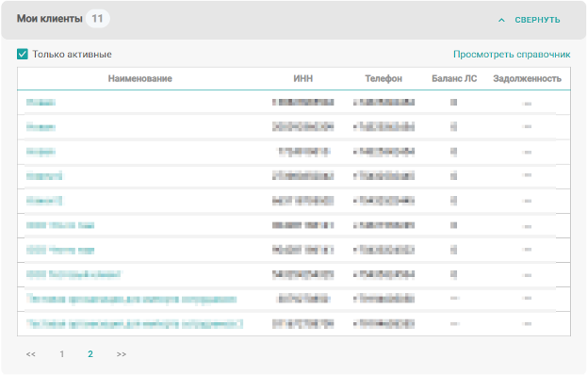588x375 pixels.
Task: Click the client count badge 11
Action: tap(97, 19)
